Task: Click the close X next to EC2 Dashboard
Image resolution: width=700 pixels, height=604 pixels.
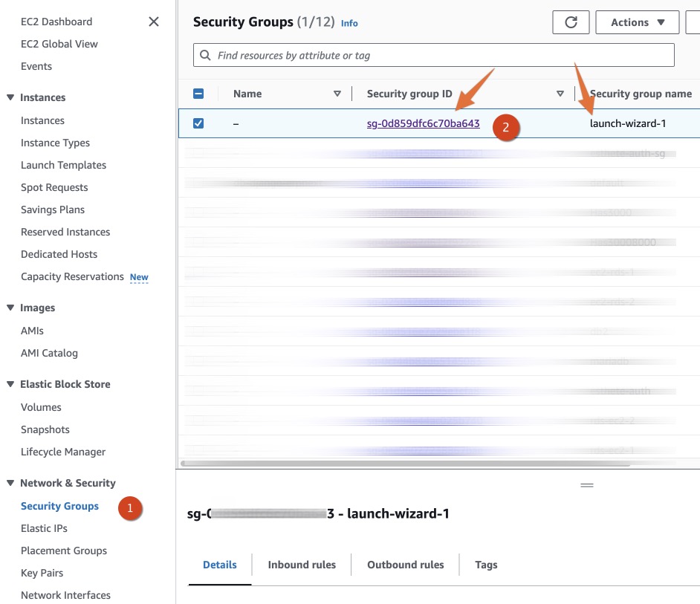Action: [154, 22]
